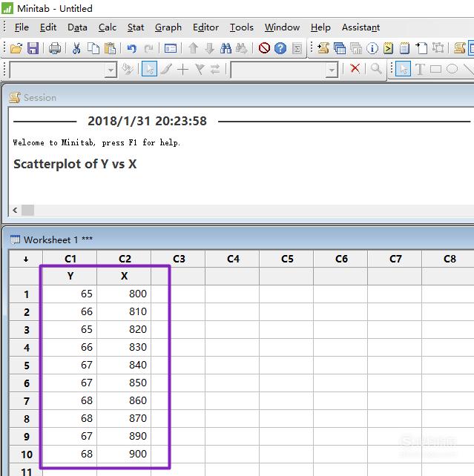
Task: Open the Stat menu
Action: pyautogui.click(x=136, y=27)
